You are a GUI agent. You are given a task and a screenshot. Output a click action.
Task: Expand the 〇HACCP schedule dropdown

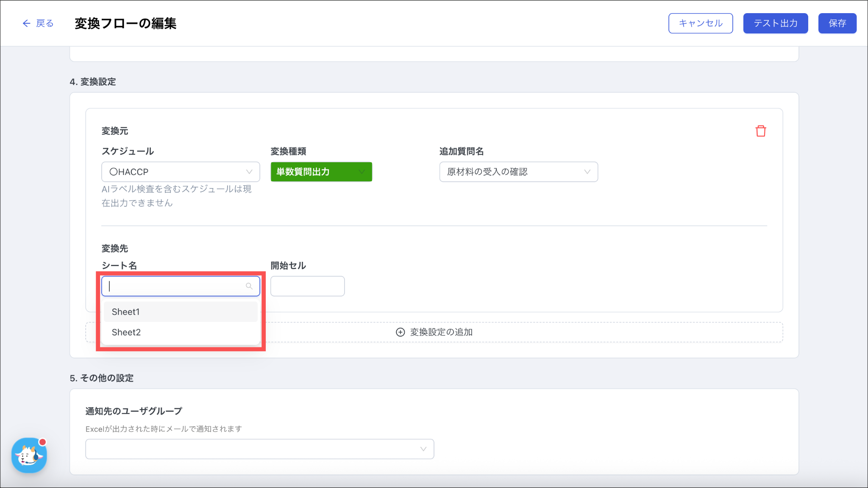pos(180,172)
